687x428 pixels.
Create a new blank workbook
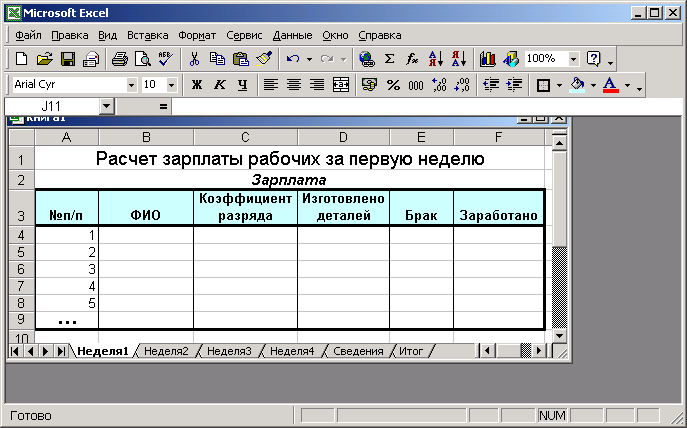(21, 59)
